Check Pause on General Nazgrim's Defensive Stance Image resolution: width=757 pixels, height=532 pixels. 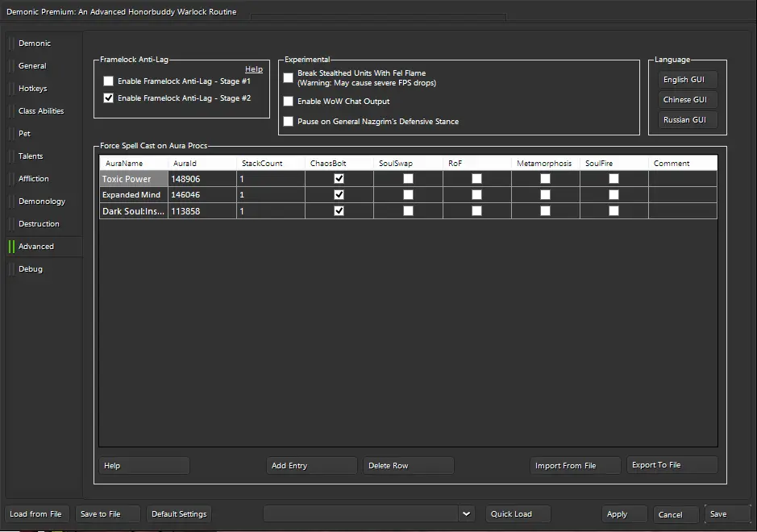(289, 121)
